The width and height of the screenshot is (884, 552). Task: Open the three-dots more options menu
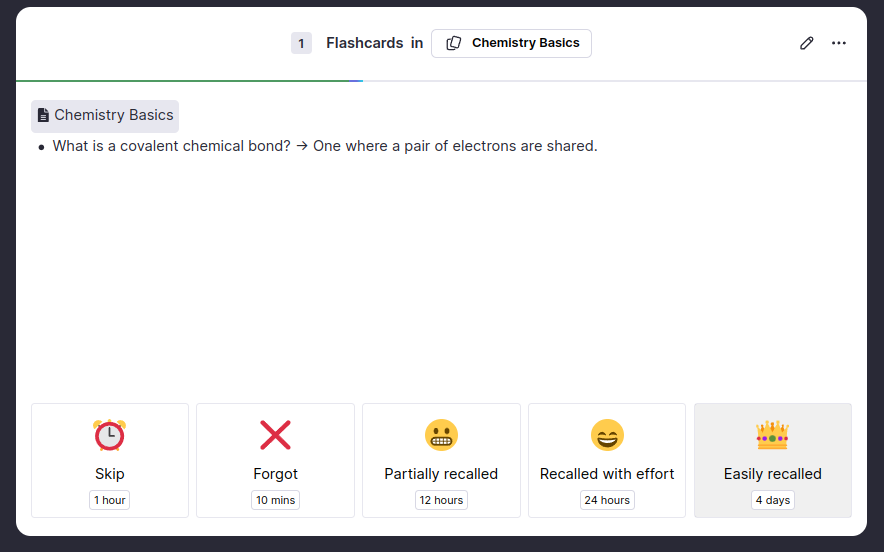pos(839,43)
